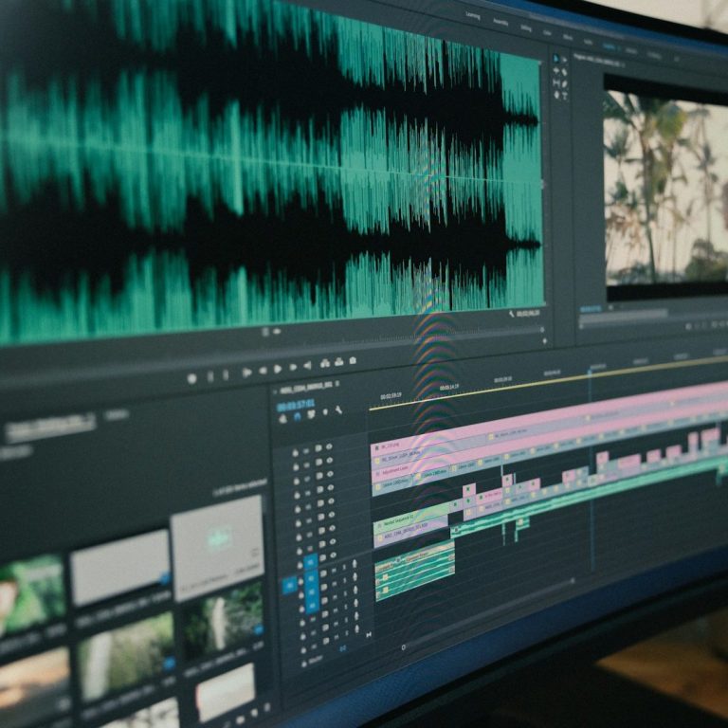Switch to the Audio workspace
This screenshot has width=728, height=728.
[588, 42]
